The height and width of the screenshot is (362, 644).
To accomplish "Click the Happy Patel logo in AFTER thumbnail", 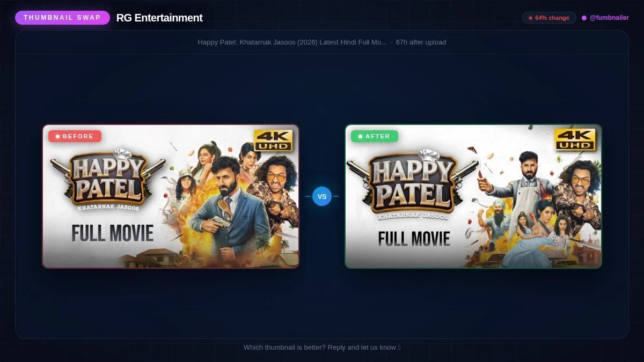I will click(412, 184).
